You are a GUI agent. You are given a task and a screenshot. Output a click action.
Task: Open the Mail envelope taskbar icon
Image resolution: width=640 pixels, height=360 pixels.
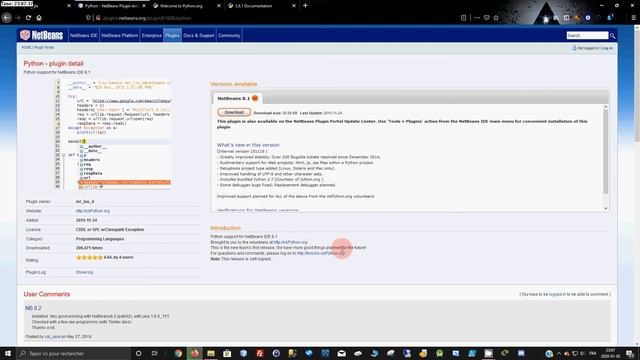(342, 353)
